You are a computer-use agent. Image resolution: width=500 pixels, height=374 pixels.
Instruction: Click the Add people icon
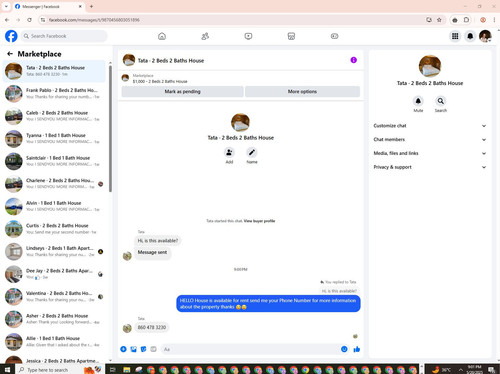[x=229, y=153]
